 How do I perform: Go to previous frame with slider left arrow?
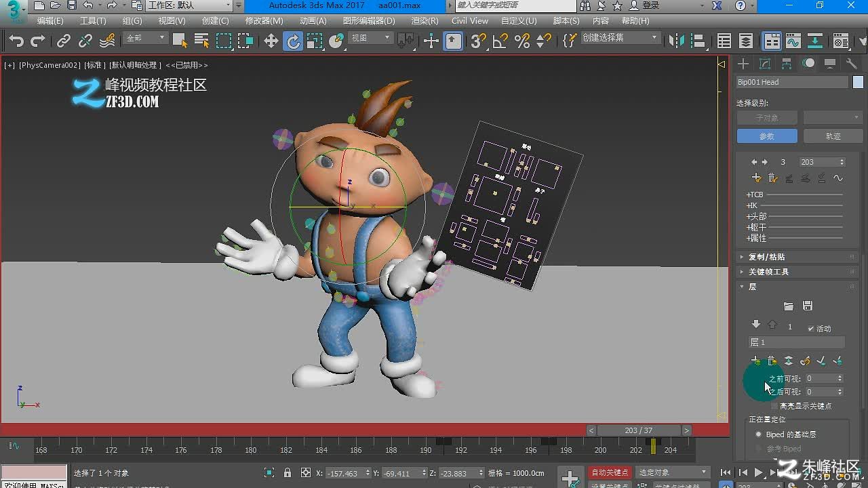pos(591,430)
